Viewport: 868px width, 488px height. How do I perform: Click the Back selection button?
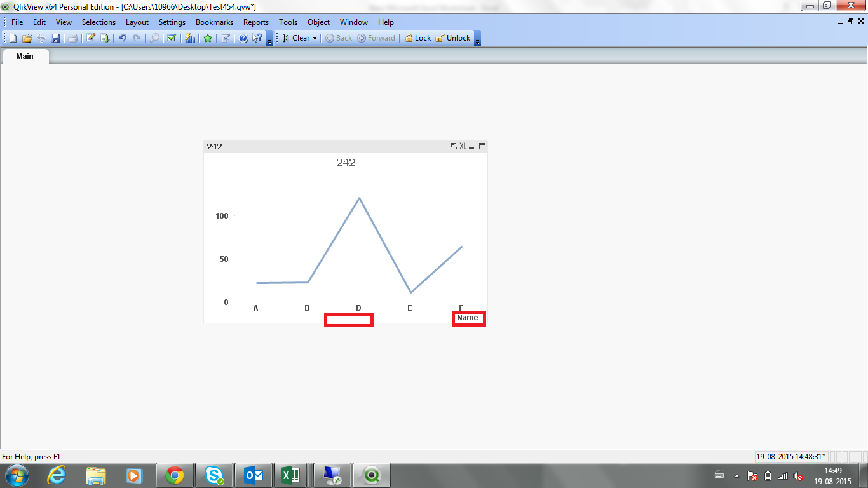pyautogui.click(x=339, y=38)
